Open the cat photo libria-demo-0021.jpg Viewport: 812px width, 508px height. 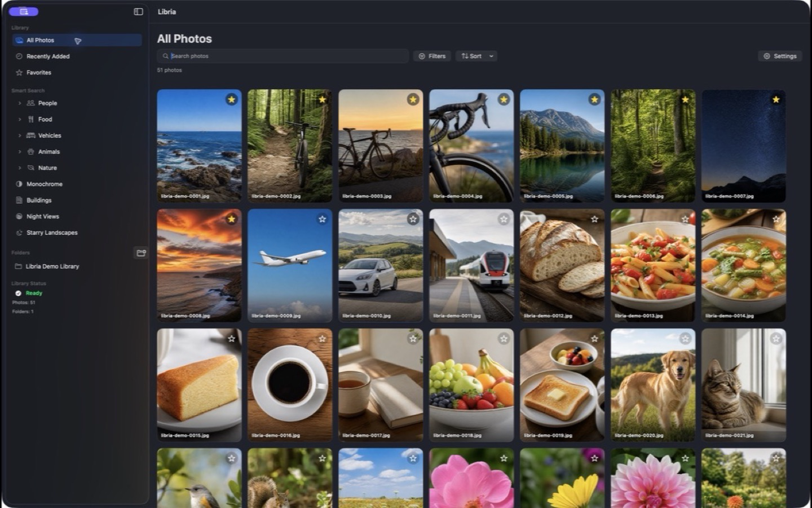click(x=744, y=385)
